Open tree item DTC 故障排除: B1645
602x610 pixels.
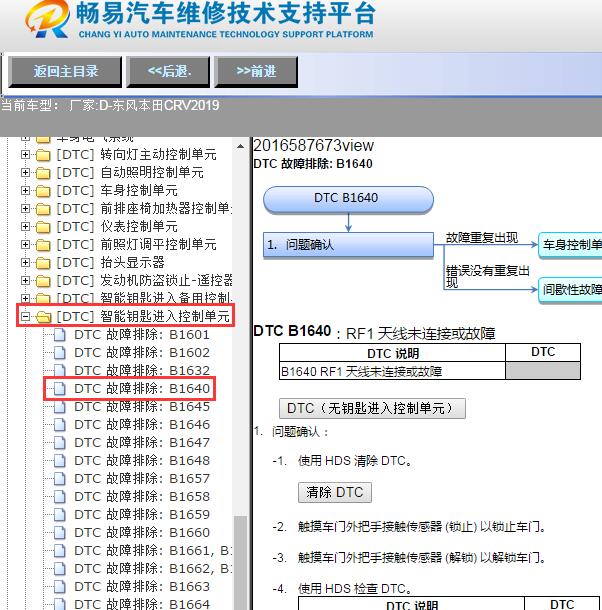(142, 407)
